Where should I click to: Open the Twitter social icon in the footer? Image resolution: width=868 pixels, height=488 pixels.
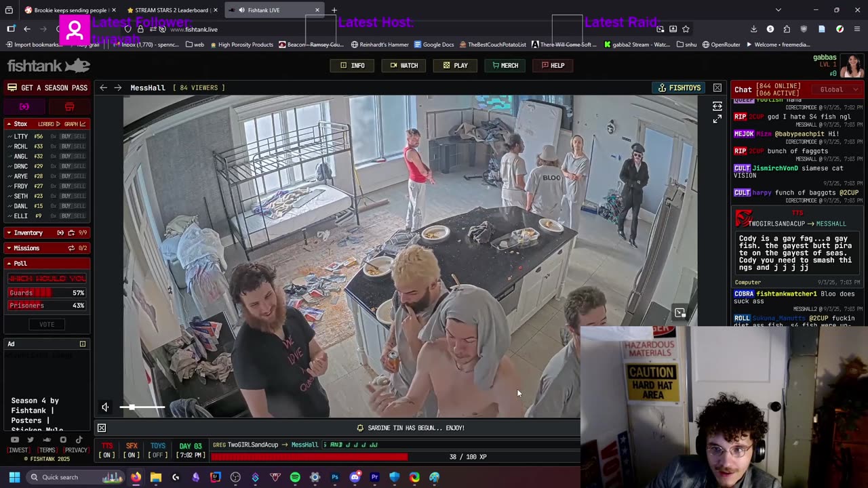(31, 439)
